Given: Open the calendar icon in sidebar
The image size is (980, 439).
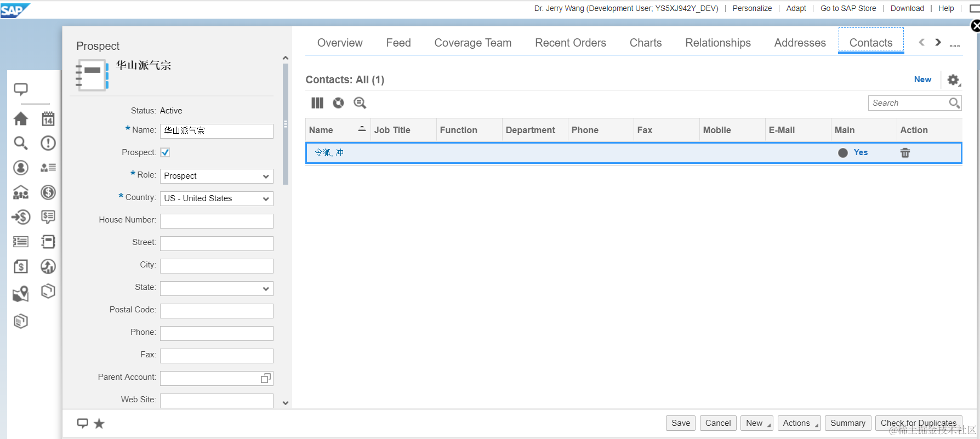Looking at the screenshot, I should click(48, 118).
